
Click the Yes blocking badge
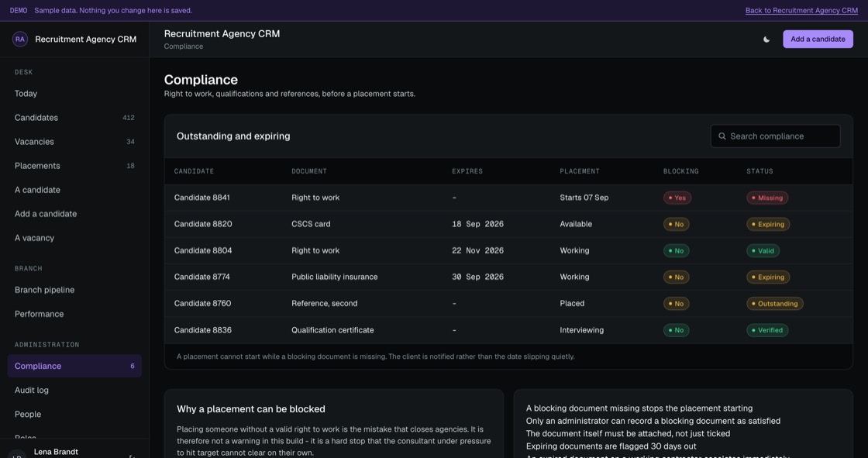click(x=677, y=198)
